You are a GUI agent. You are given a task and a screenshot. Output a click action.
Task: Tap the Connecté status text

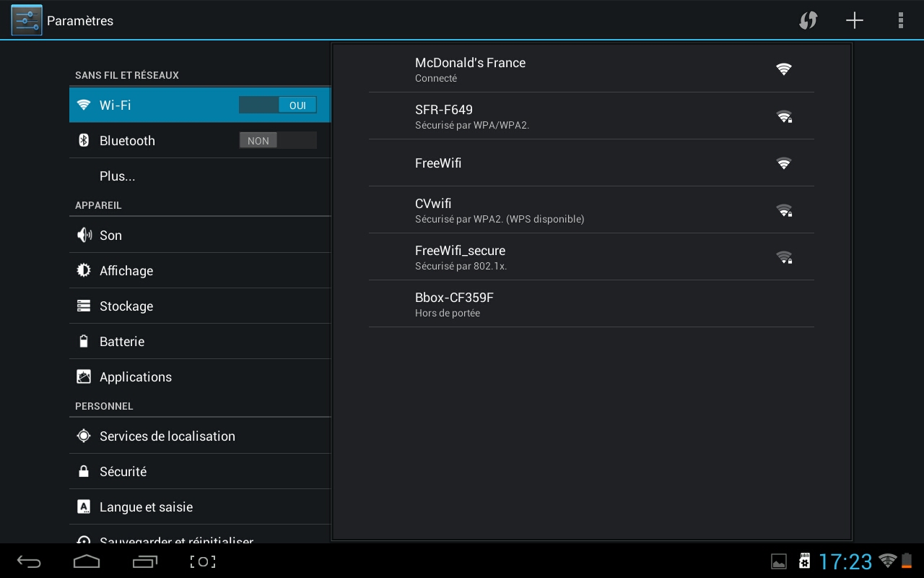[436, 78]
